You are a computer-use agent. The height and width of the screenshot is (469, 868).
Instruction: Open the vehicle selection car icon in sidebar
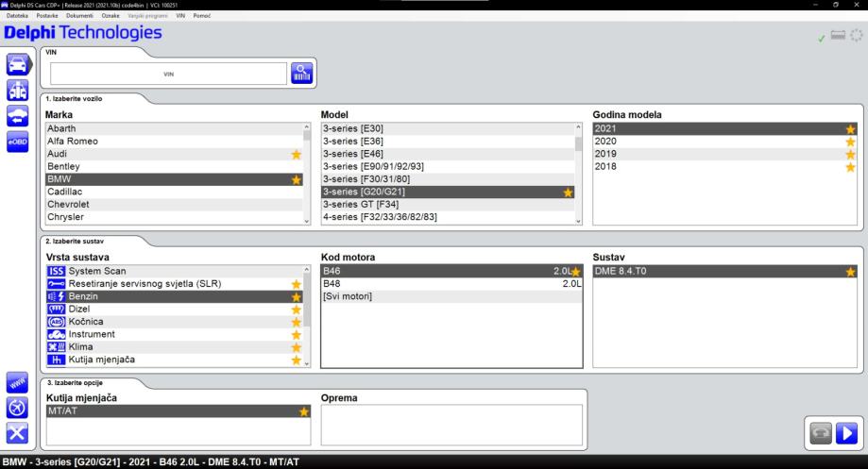(18, 65)
